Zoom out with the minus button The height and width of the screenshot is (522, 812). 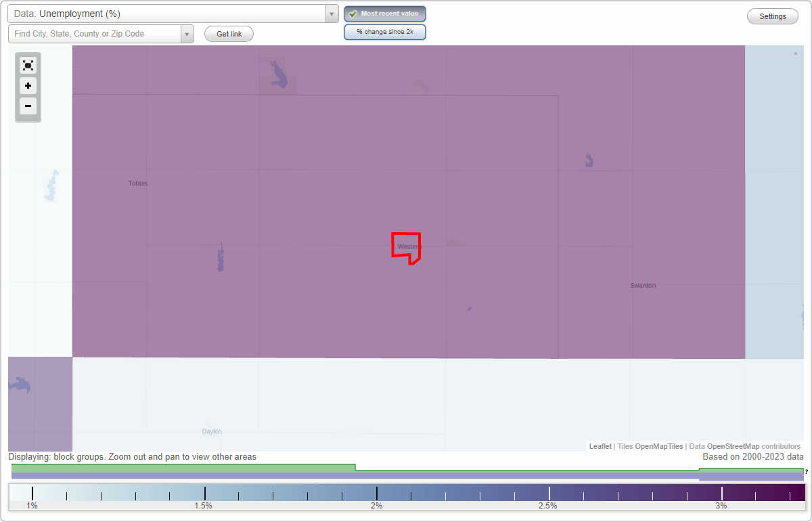coord(28,106)
